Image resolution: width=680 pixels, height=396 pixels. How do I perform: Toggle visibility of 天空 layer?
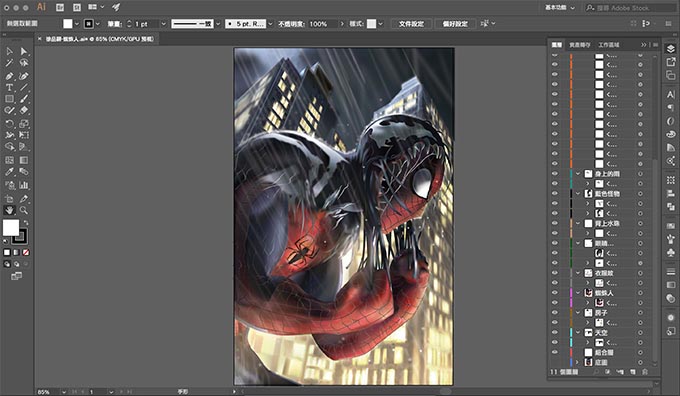pyautogui.click(x=554, y=332)
